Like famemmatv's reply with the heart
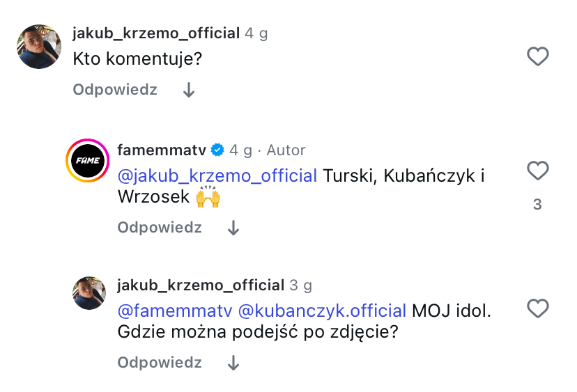The image size is (577, 392). click(537, 171)
